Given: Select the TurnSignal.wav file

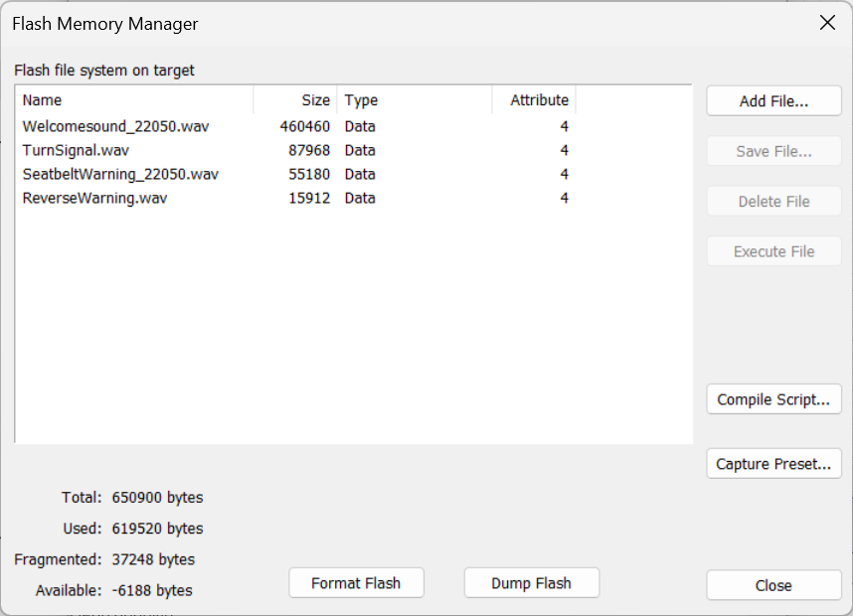Looking at the screenshot, I should 76,150.
